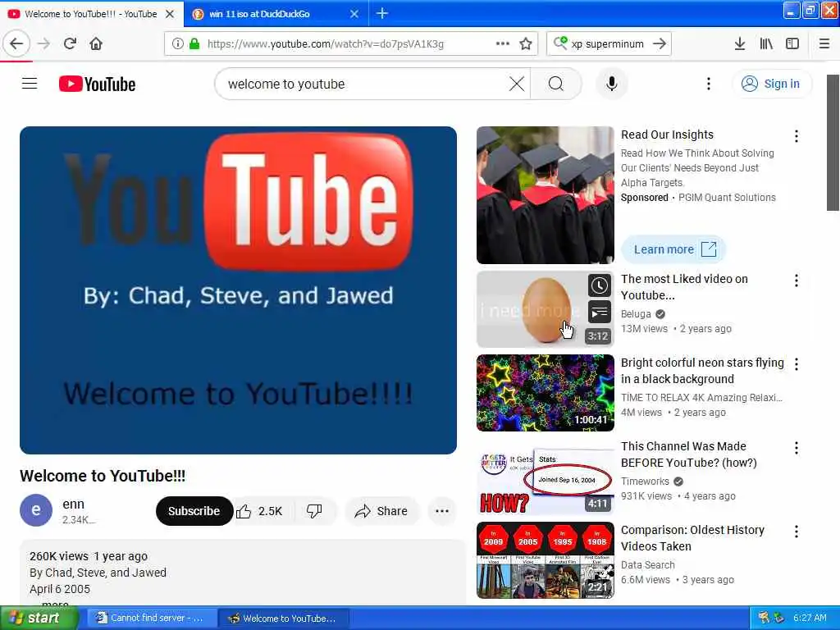The image size is (840, 630).
Task: Show site information via the info icon
Action: tap(177, 44)
